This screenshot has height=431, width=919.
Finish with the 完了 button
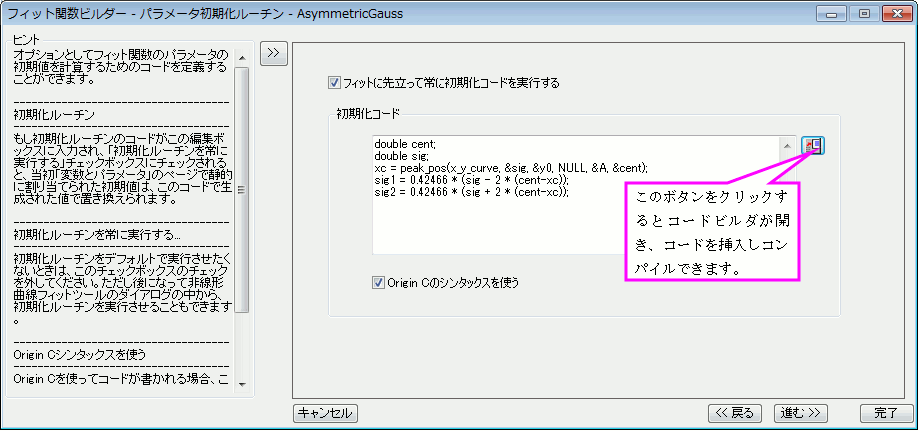point(886,413)
